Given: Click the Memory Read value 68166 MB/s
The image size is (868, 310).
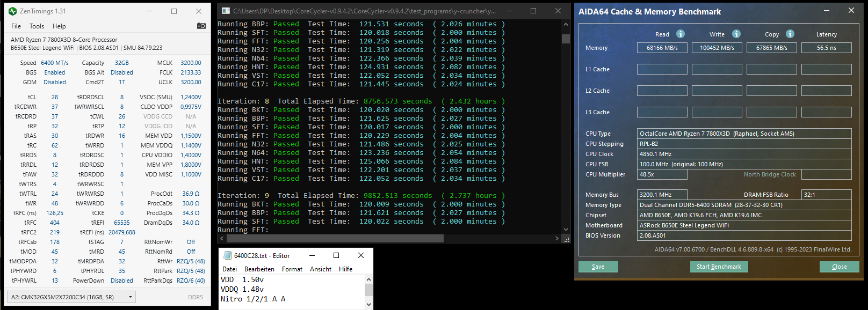Looking at the screenshot, I should click(x=662, y=48).
